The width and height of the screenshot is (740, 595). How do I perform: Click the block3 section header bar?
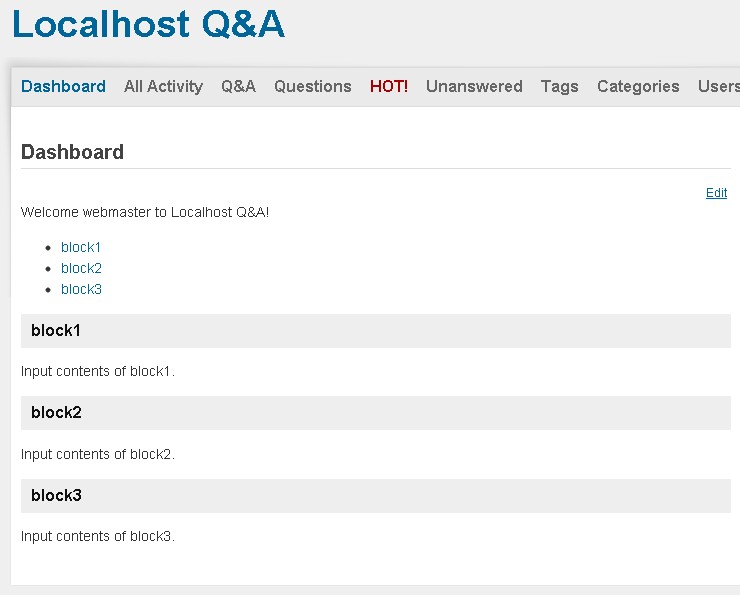375,496
